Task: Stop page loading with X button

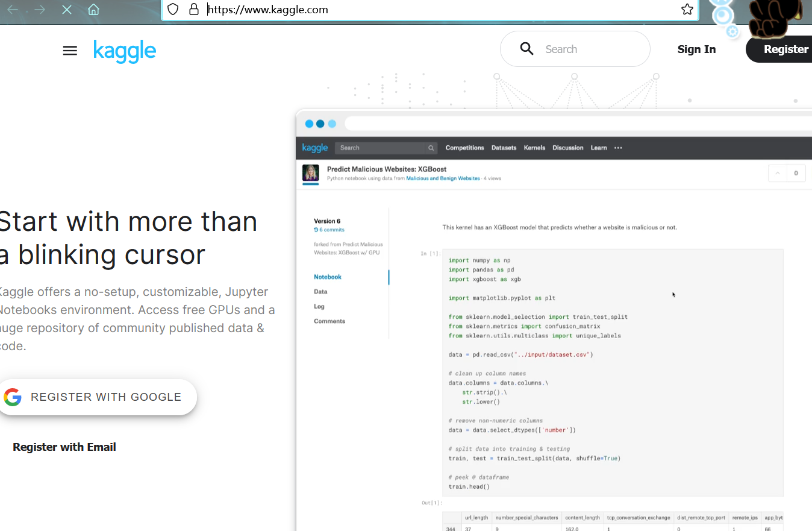Action: coord(66,10)
